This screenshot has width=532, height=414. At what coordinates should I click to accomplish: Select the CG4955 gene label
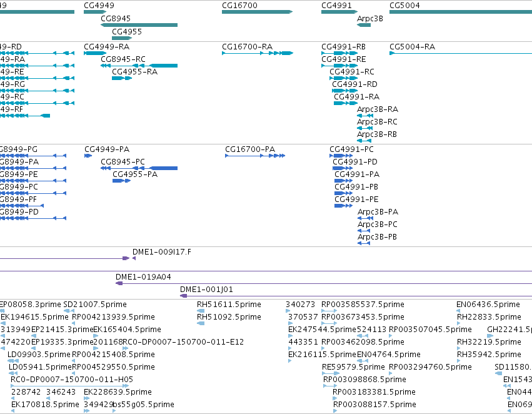[x=127, y=31]
